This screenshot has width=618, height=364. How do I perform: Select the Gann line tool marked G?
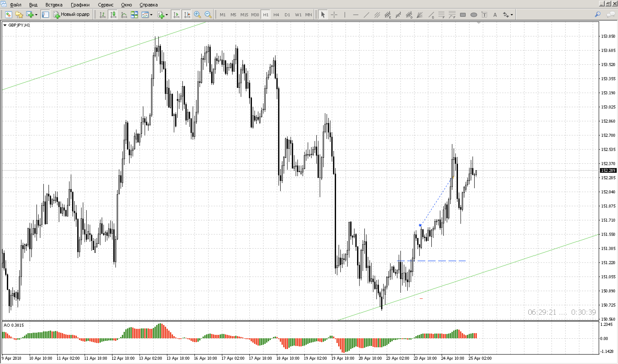point(431,15)
